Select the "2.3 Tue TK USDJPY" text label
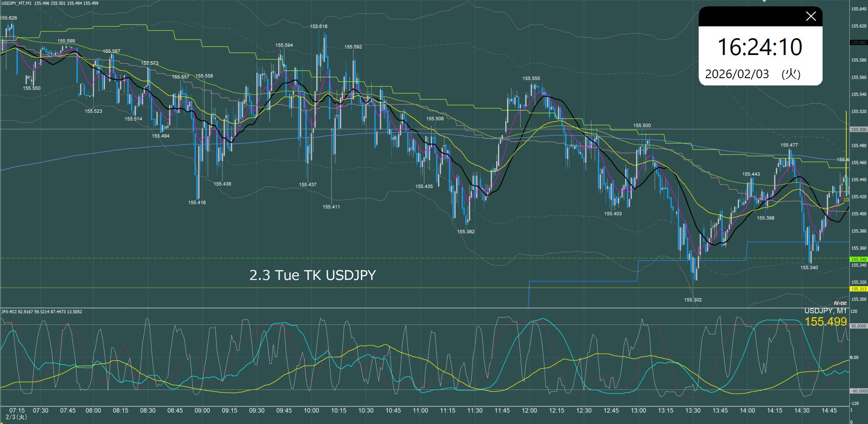Screen dimensions: 868x424 pyautogui.click(x=312, y=275)
